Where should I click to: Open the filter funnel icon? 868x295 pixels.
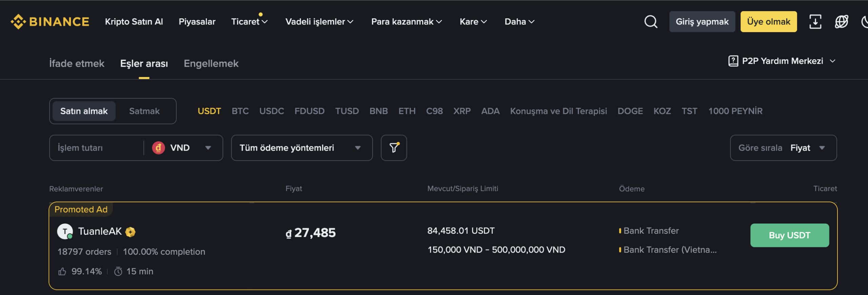pos(393,148)
